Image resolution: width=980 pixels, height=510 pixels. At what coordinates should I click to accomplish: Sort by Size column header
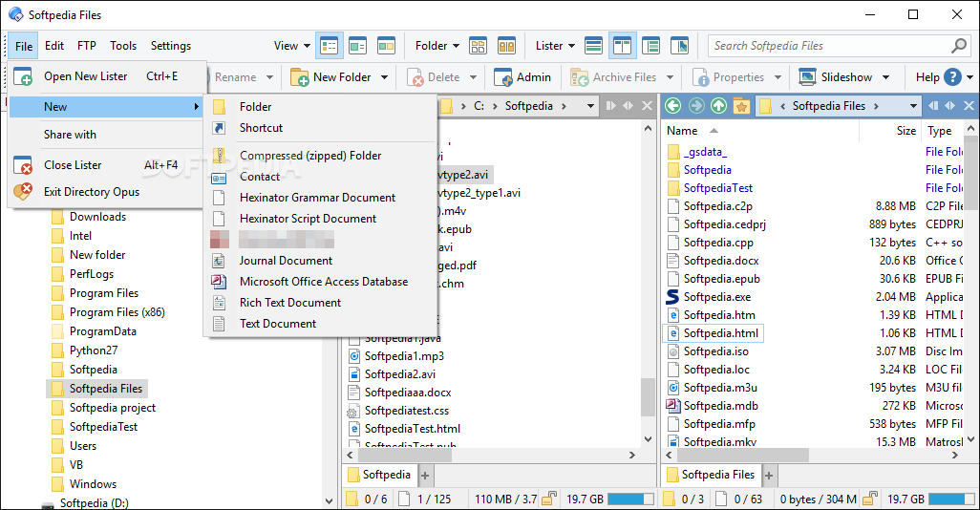(x=906, y=131)
